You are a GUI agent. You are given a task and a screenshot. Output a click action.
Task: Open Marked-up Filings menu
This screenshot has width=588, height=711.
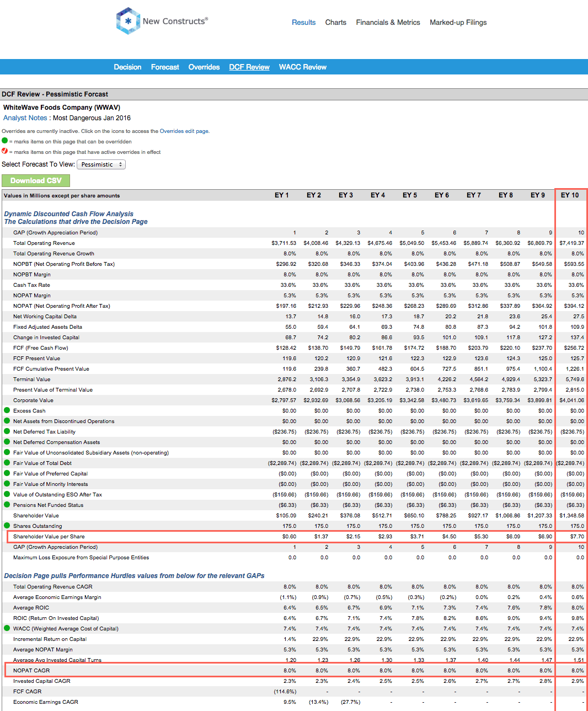(458, 23)
